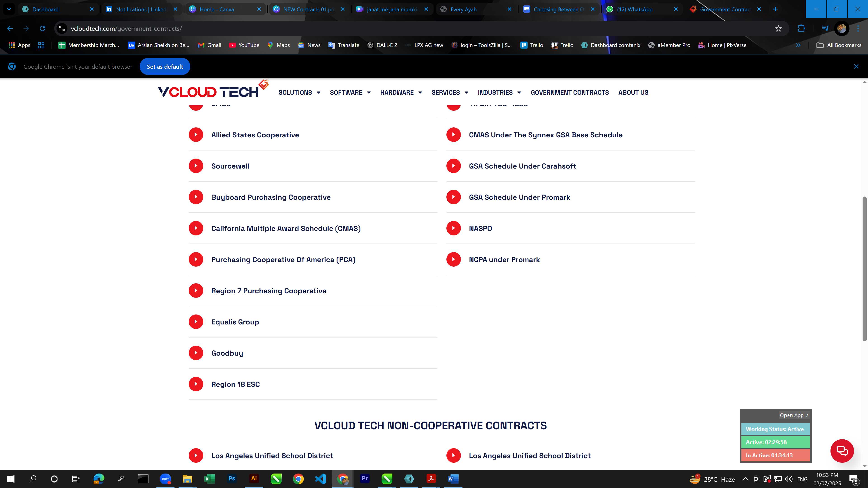The width and height of the screenshot is (868, 488).
Task: Dismiss the default browser notification bar
Action: pos(856,66)
